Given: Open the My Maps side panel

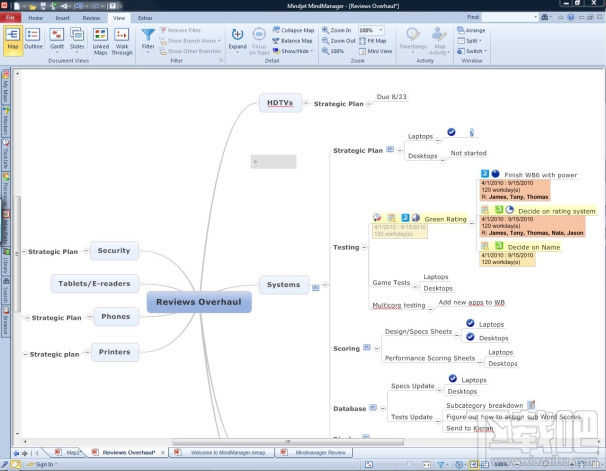Looking at the screenshot, I should coord(5,87).
